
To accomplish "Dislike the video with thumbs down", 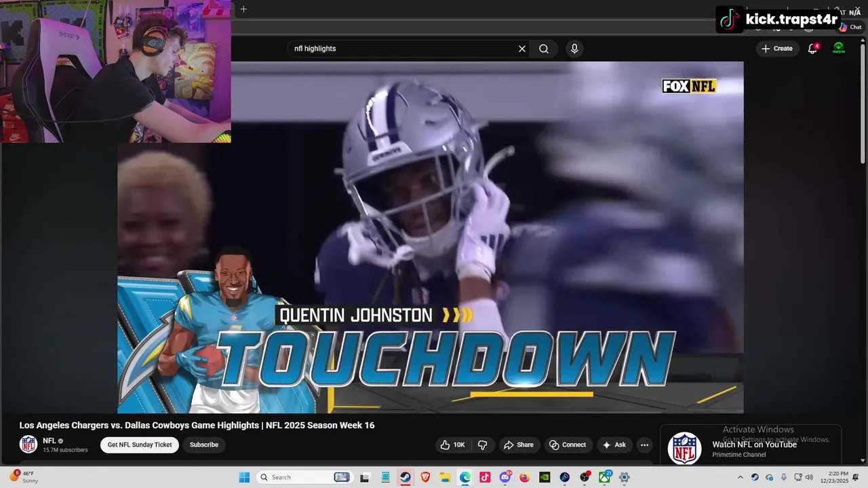I will [x=483, y=445].
